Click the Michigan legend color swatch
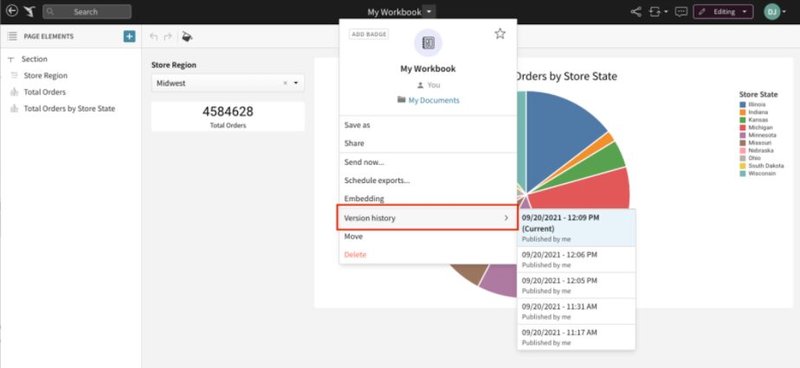 pyautogui.click(x=743, y=128)
